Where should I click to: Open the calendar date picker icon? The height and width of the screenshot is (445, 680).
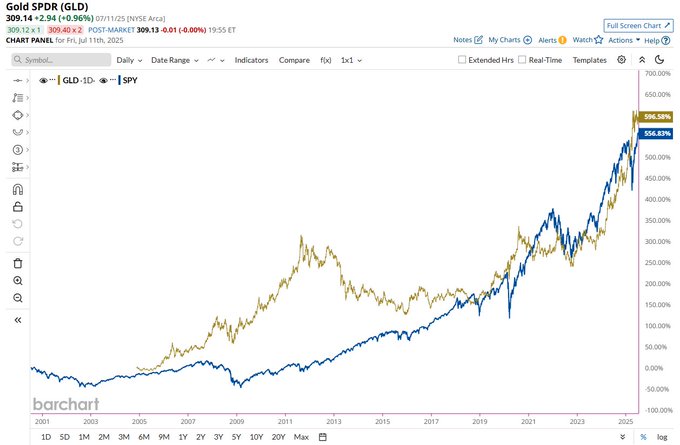tap(323, 437)
